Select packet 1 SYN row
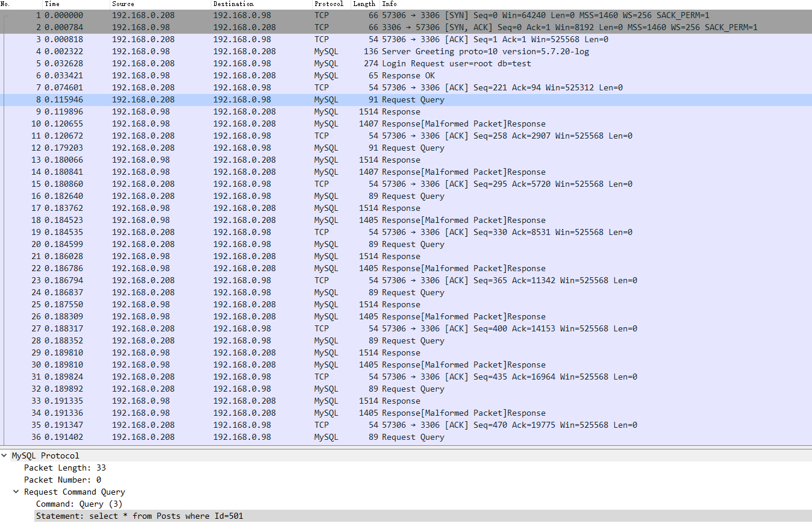 point(406,15)
